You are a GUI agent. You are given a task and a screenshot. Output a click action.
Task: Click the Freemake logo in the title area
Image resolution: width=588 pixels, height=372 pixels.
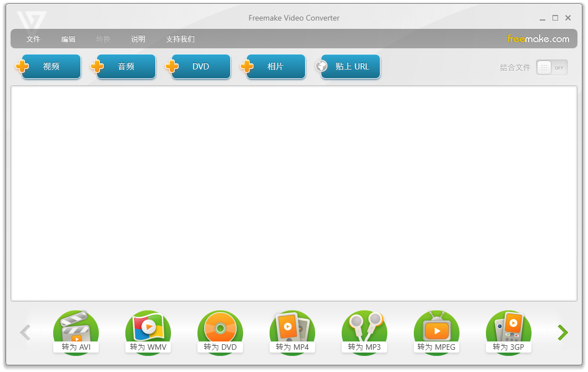[32, 17]
